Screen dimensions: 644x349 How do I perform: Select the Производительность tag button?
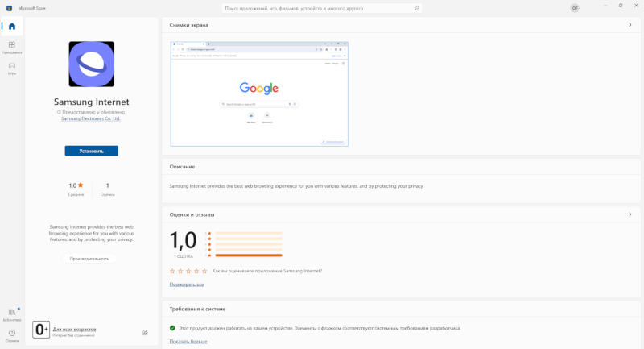(x=89, y=259)
